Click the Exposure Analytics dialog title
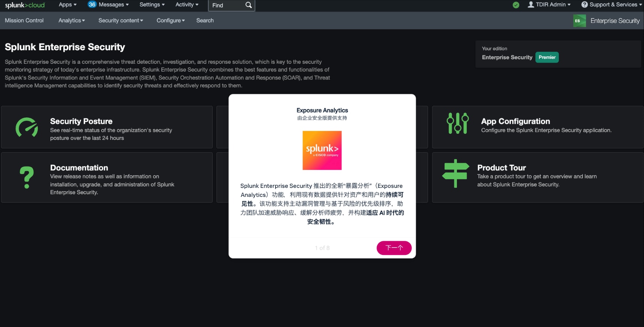This screenshot has width=644, height=327. pyautogui.click(x=322, y=110)
